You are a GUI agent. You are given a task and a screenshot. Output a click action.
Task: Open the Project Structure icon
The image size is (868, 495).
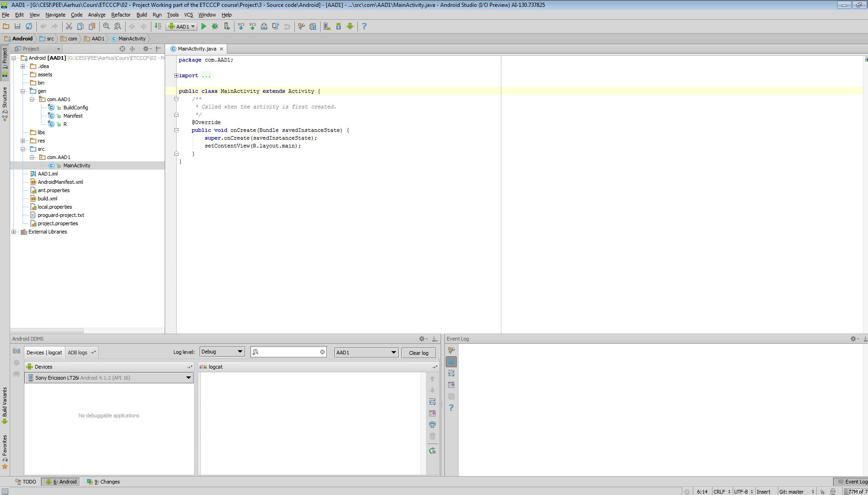click(313, 26)
